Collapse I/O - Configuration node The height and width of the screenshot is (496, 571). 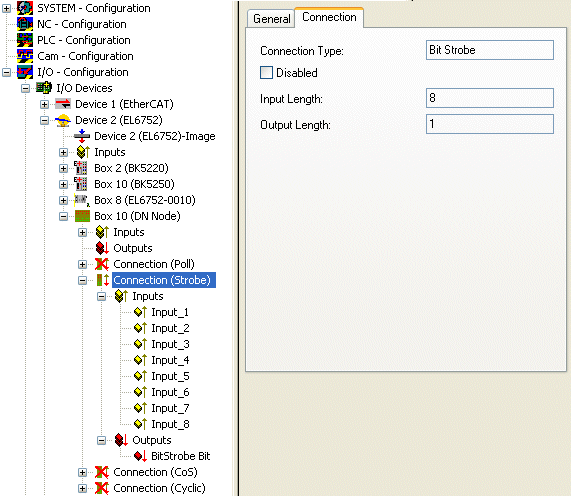pyautogui.click(x=7, y=72)
